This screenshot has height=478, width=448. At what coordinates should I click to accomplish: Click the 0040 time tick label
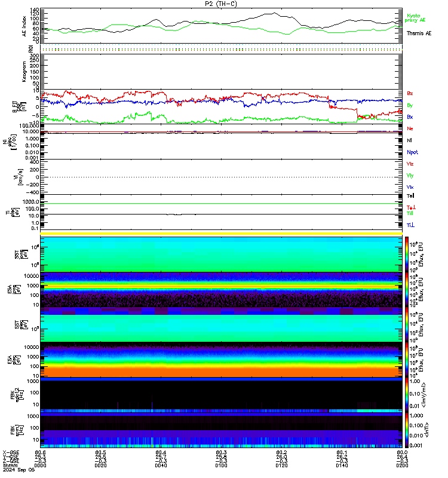pos(161,465)
